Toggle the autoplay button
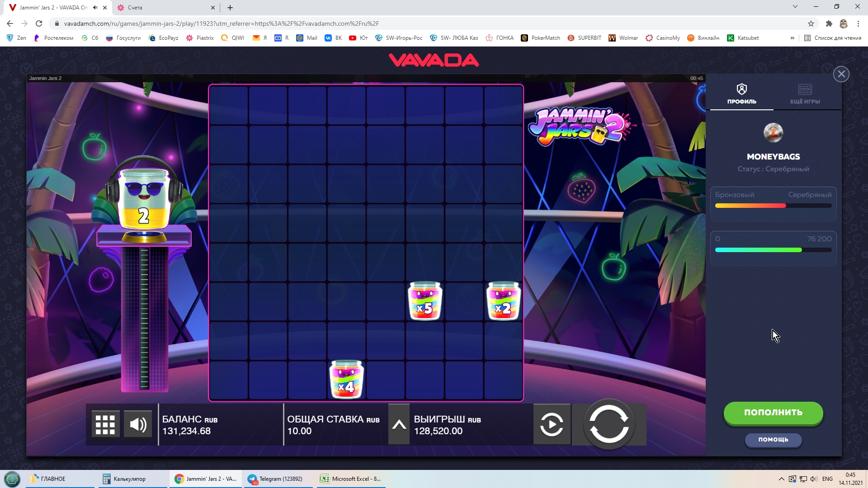 tap(552, 424)
